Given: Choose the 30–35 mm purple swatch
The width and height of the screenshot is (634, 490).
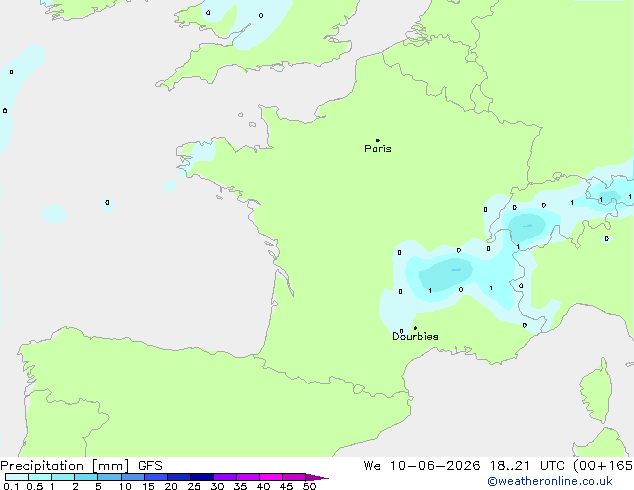Looking at the screenshot, I should tap(224, 477).
